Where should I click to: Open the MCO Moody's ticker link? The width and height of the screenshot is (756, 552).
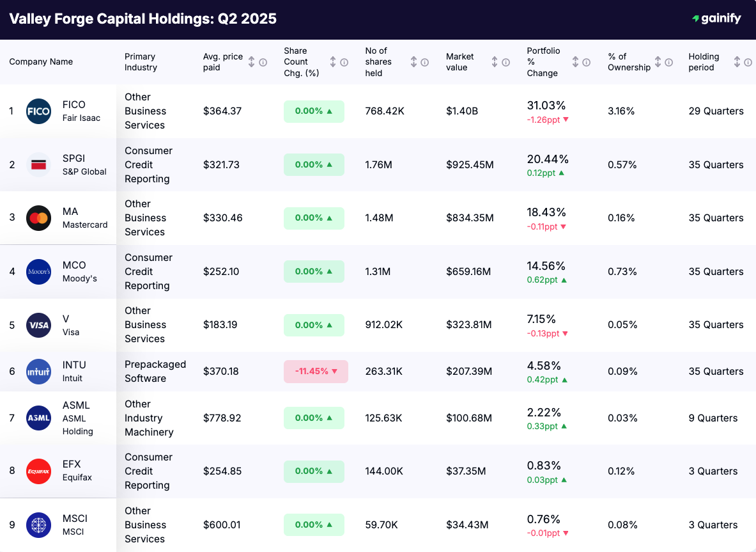pyautogui.click(x=79, y=272)
